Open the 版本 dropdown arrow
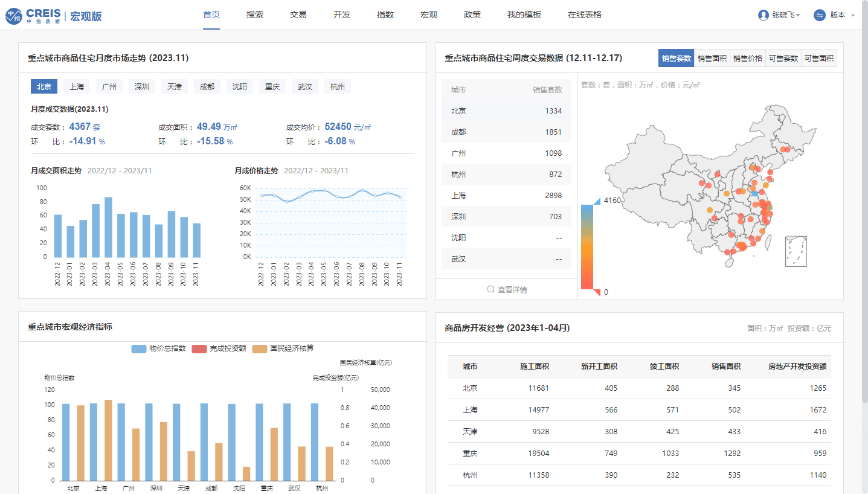The image size is (868, 494). [853, 15]
